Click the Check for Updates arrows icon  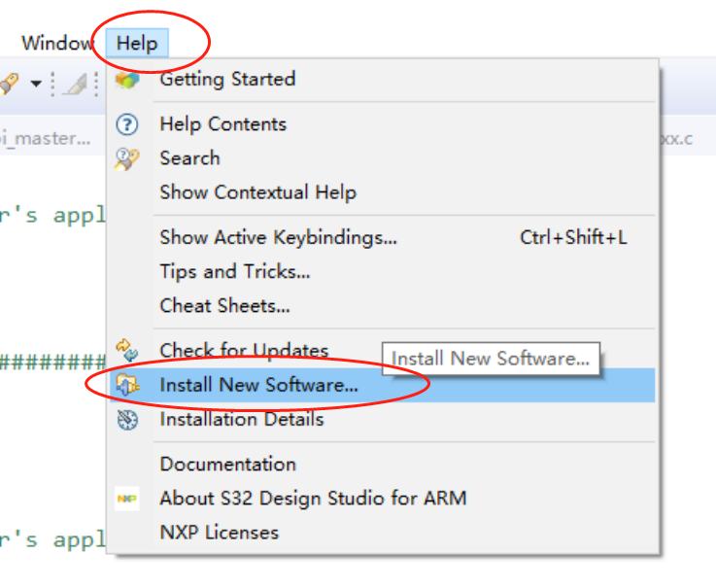point(126,351)
